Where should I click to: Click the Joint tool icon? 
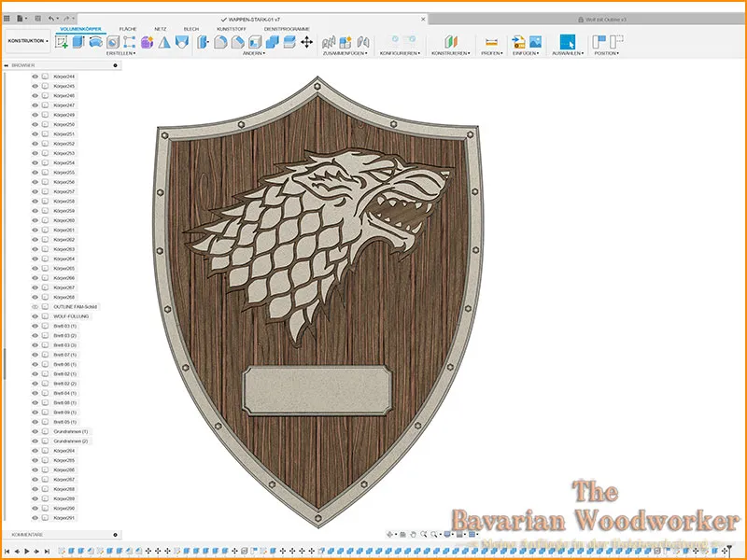point(363,42)
